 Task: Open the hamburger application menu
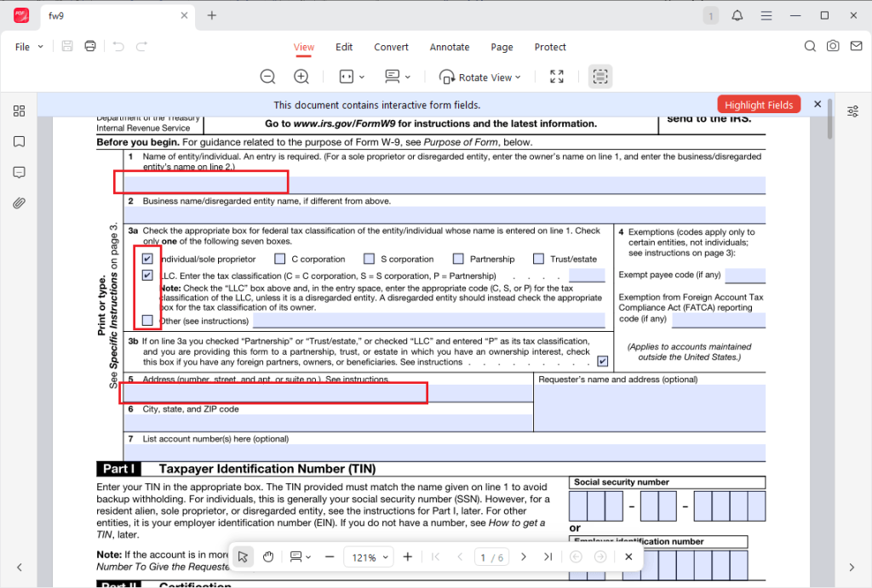(x=766, y=15)
